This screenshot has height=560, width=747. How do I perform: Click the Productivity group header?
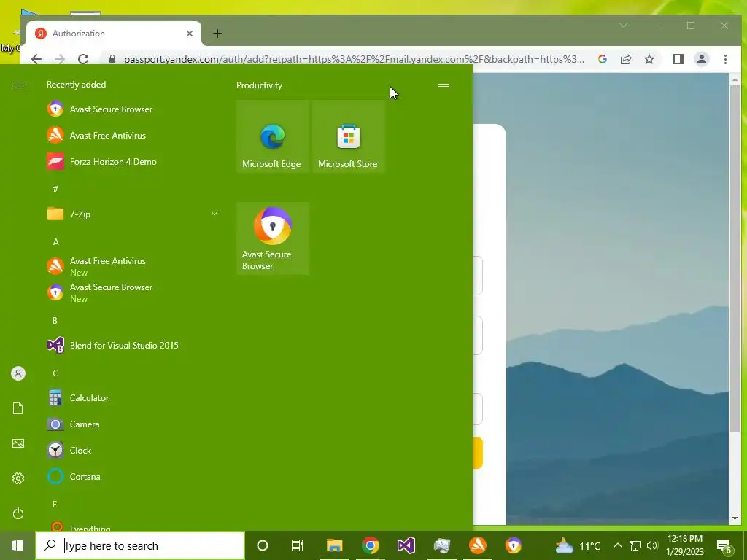pyautogui.click(x=259, y=85)
